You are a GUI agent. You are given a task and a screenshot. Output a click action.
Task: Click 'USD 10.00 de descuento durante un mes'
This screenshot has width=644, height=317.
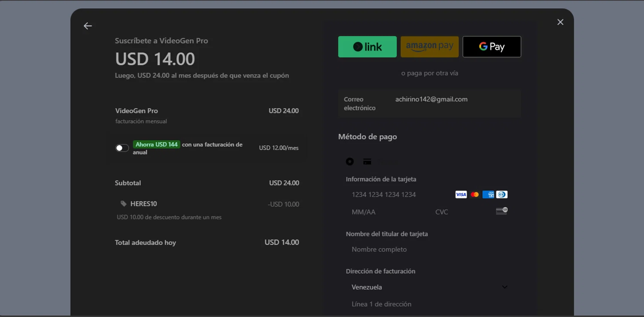[169, 217]
